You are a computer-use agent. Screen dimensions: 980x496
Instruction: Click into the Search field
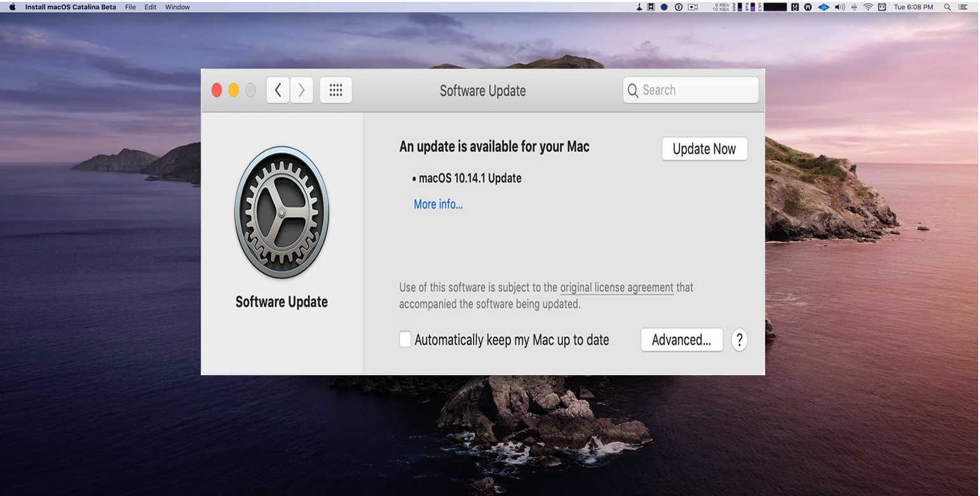[691, 90]
